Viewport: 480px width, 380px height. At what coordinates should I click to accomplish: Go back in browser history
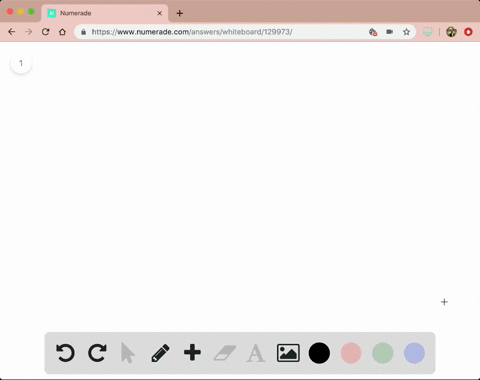[12, 32]
